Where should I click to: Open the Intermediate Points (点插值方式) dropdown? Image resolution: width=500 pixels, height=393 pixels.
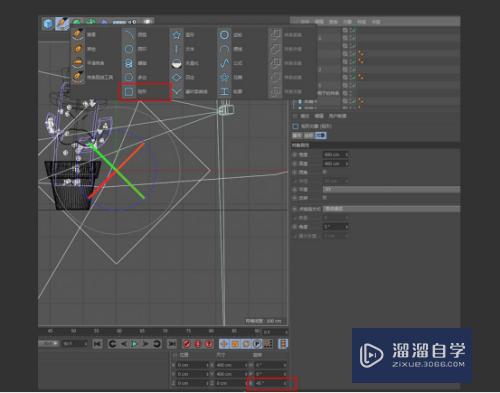coord(391,209)
